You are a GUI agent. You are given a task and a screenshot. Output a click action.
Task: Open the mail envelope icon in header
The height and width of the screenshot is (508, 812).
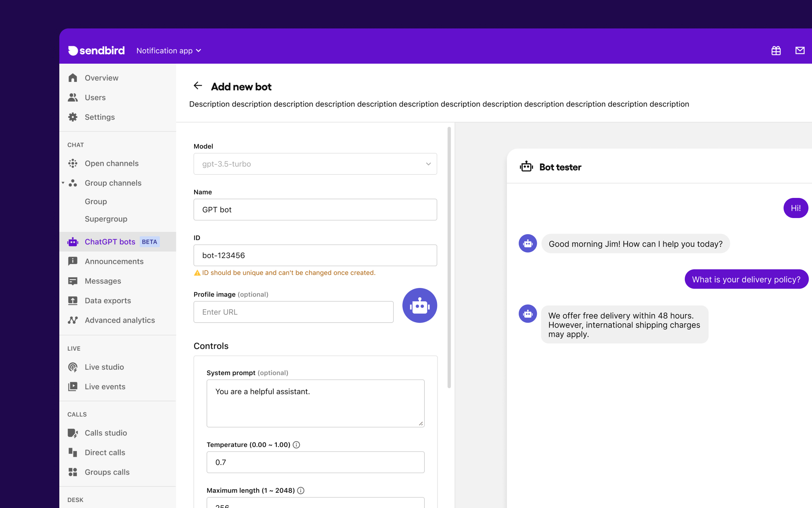pos(800,50)
